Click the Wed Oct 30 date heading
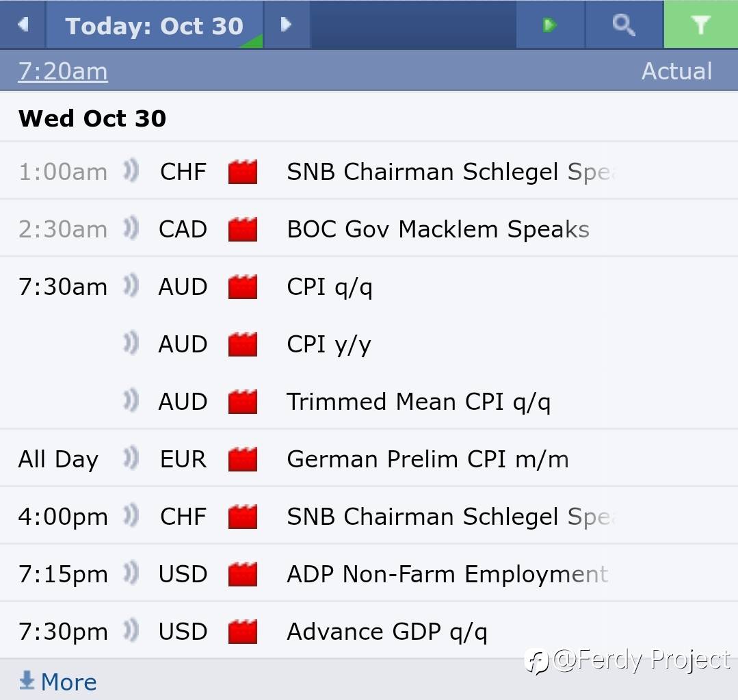738x700 pixels. coord(92,118)
